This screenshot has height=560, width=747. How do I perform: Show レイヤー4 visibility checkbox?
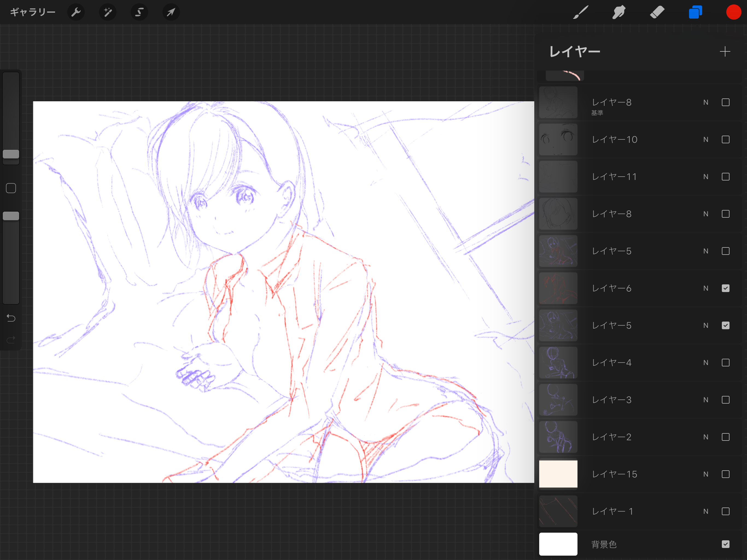click(x=725, y=362)
